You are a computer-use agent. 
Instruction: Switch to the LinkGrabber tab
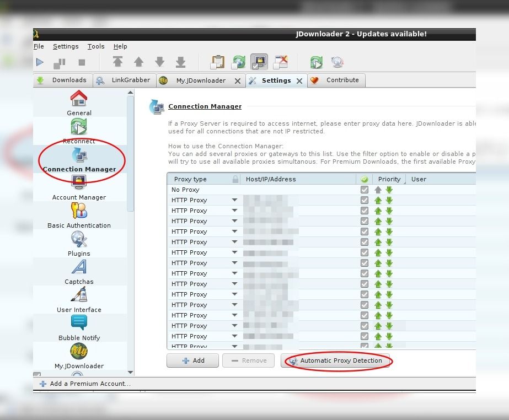tap(125, 80)
